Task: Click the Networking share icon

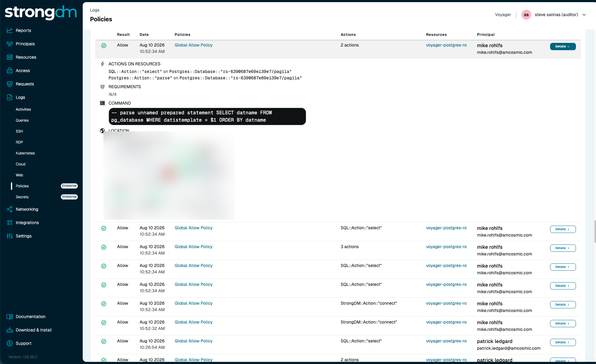Action: click(10, 209)
